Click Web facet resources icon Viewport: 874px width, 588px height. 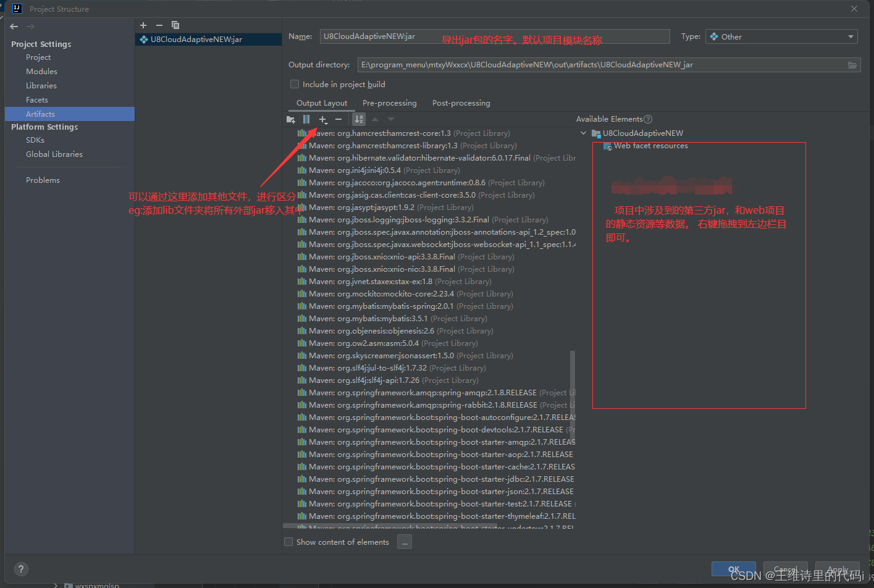[x=607, y=146]
